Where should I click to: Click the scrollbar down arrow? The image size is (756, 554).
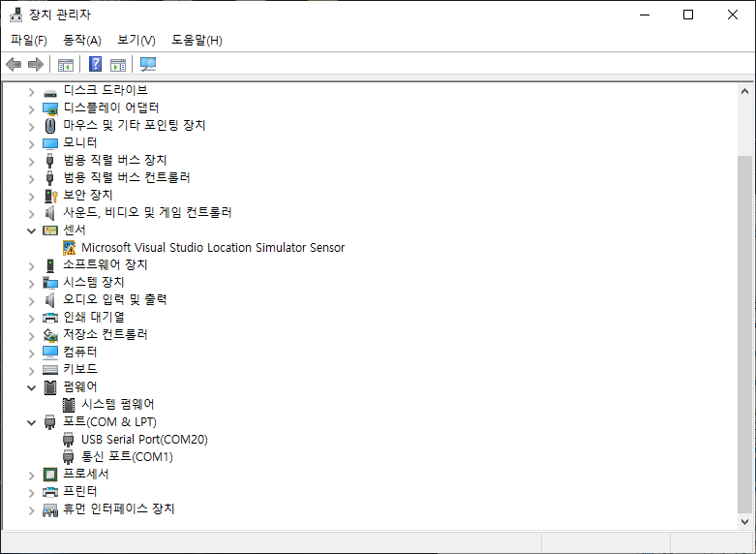744,522
